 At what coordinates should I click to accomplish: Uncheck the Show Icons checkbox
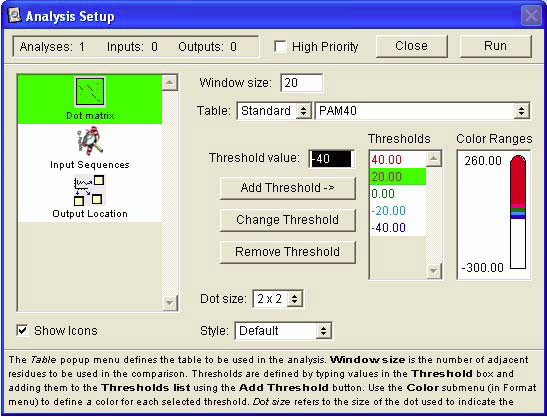click(x=22, y=330)
